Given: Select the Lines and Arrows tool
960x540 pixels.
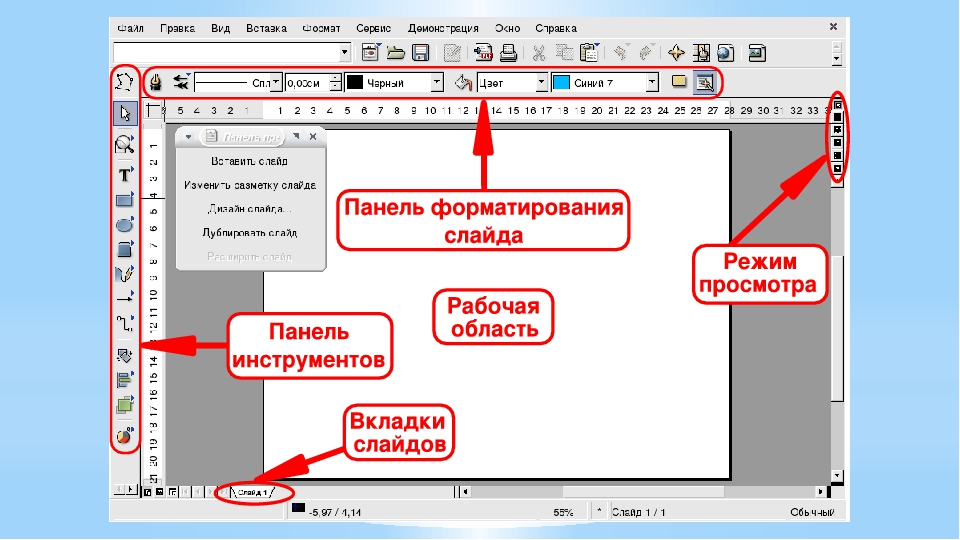Looking at the screenshot, I should coord(125,298).
